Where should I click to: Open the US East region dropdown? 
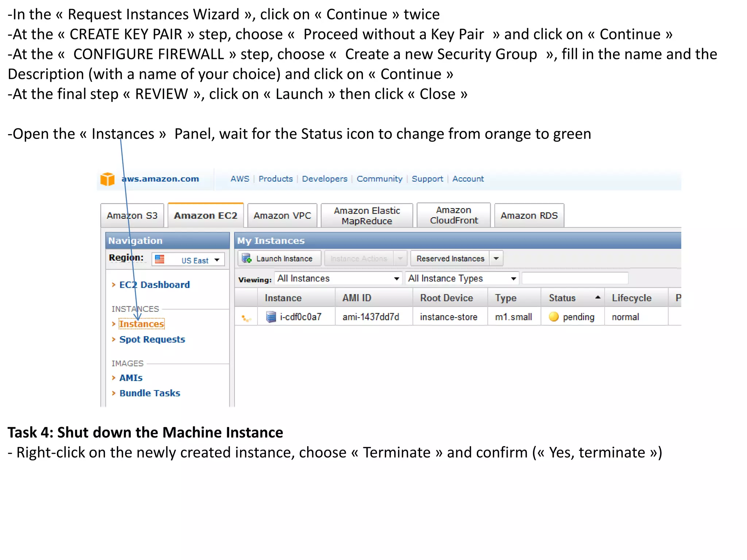(188, 260)
